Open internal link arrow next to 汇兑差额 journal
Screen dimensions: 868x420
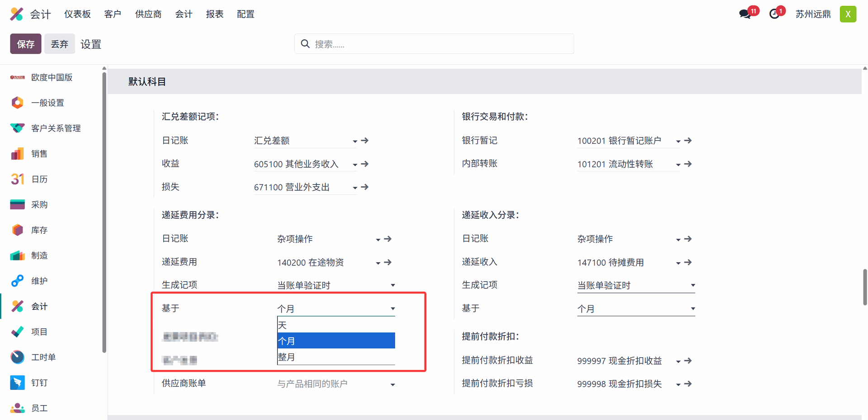[x=365, y=141]
